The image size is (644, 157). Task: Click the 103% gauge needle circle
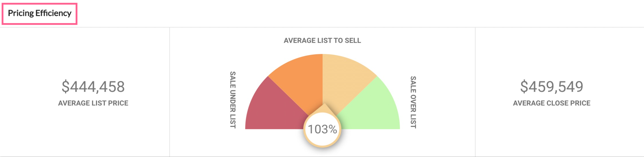[322, 129]
